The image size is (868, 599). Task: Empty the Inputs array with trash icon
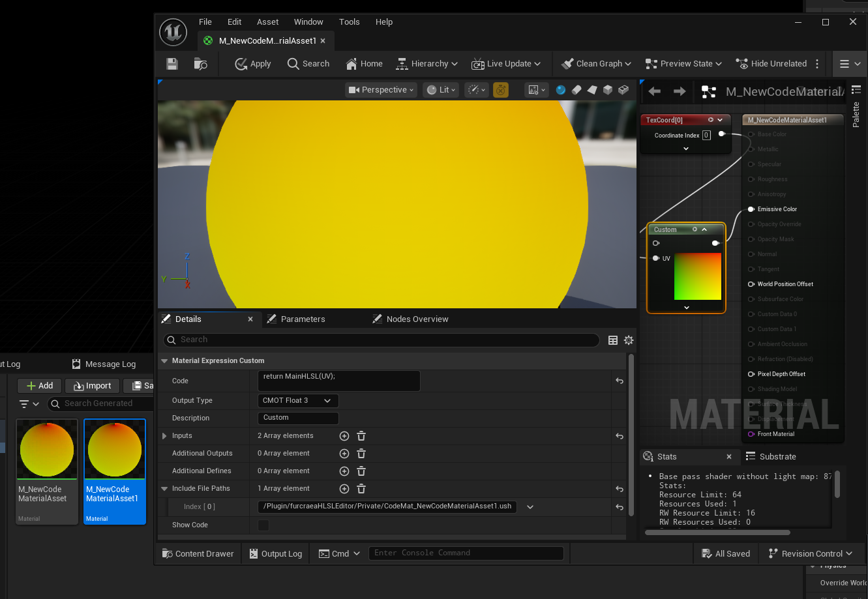pos(361,436)
